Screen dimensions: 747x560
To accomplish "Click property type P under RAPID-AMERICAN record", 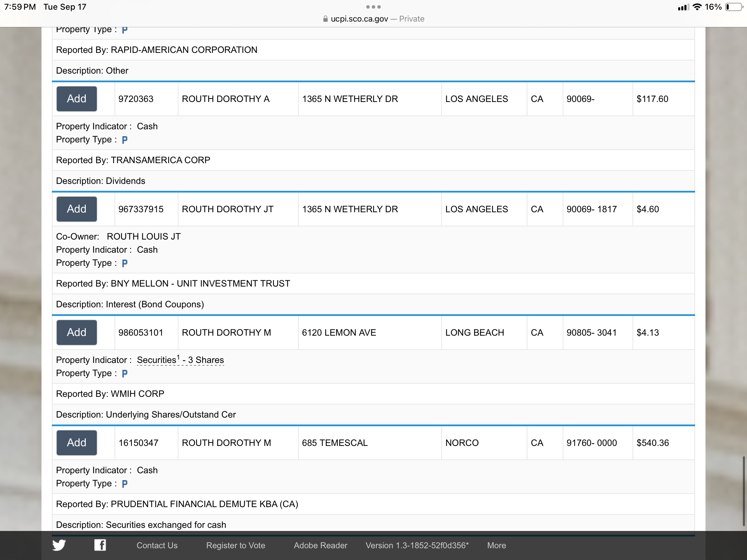I will tap(125, 30).
